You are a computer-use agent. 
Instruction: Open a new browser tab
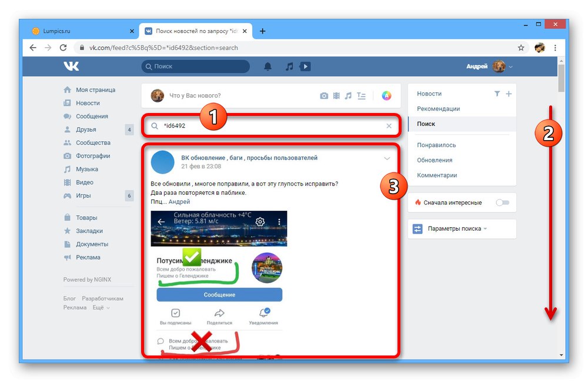(262, 31)
